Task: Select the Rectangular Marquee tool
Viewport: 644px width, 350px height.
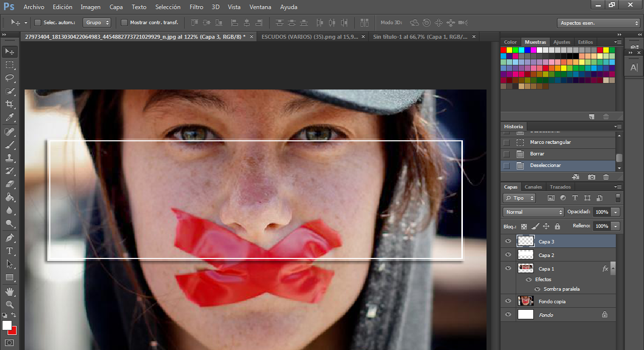Action: pyautogui.click(x=10, y=65)
